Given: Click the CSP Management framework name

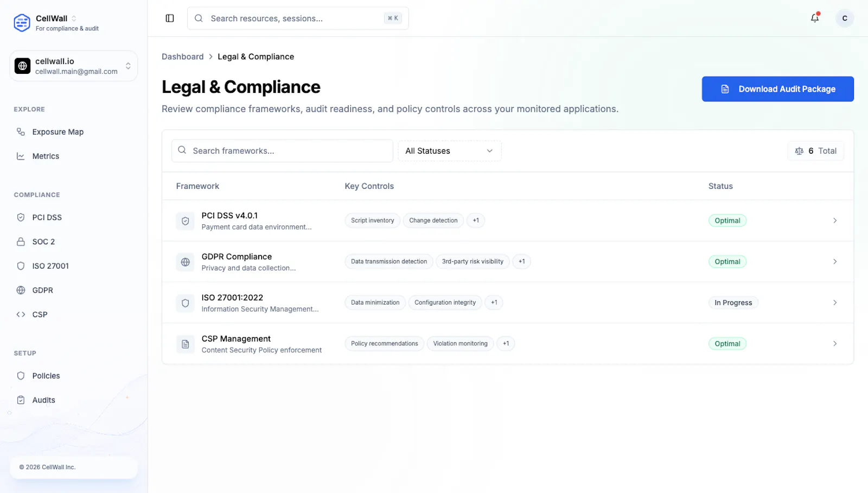Looking at the screenshot, I should pyautogui.click(x=236, y=339).
